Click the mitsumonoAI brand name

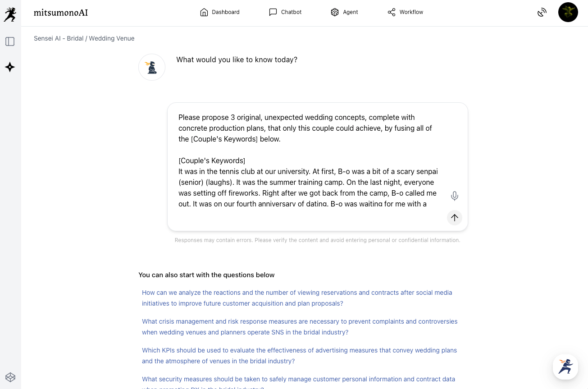coord(61,13)
